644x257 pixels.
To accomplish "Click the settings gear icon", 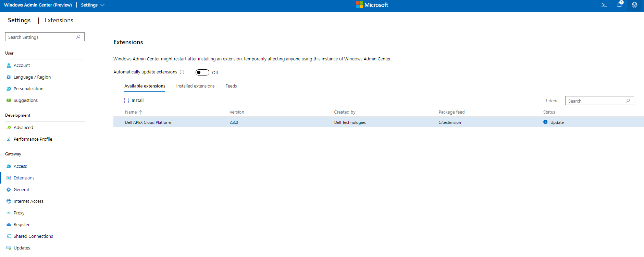I will (x=634, y=5).
